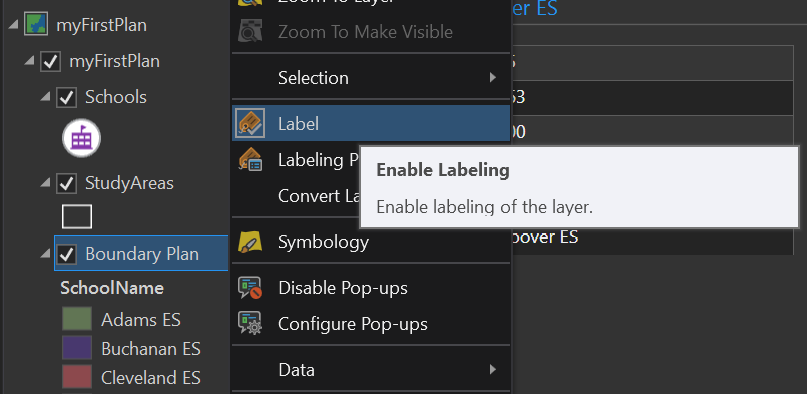
Task: Click the Symbology paintbrush icon
Action: [250, 241]
